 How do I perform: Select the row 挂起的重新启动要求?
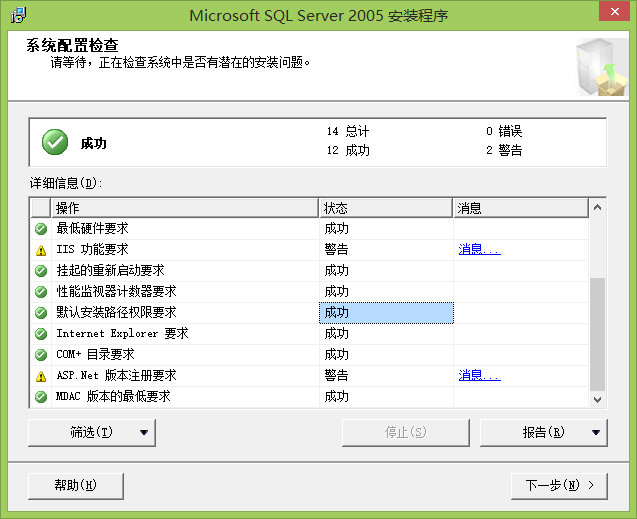click(310, 271)
